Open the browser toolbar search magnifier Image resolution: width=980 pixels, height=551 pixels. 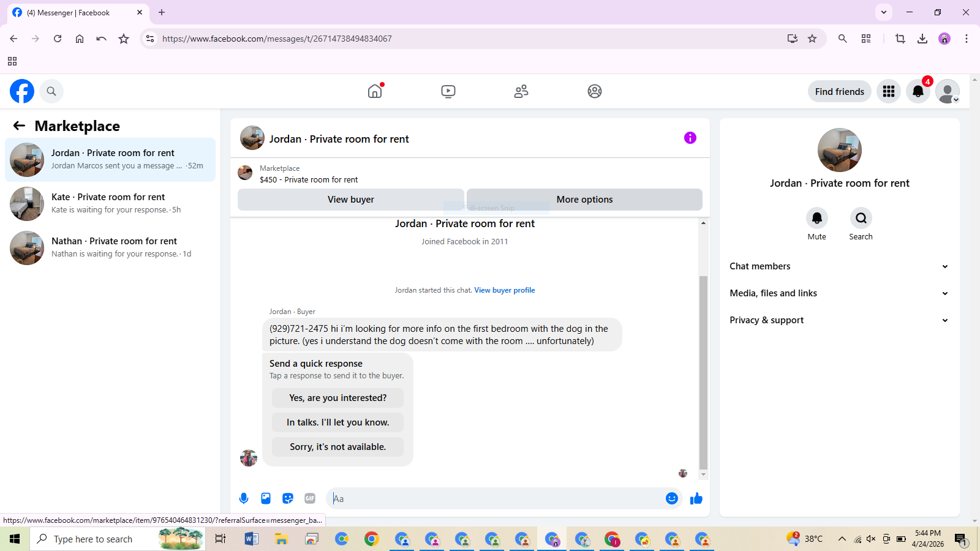[x=843, y=39]
